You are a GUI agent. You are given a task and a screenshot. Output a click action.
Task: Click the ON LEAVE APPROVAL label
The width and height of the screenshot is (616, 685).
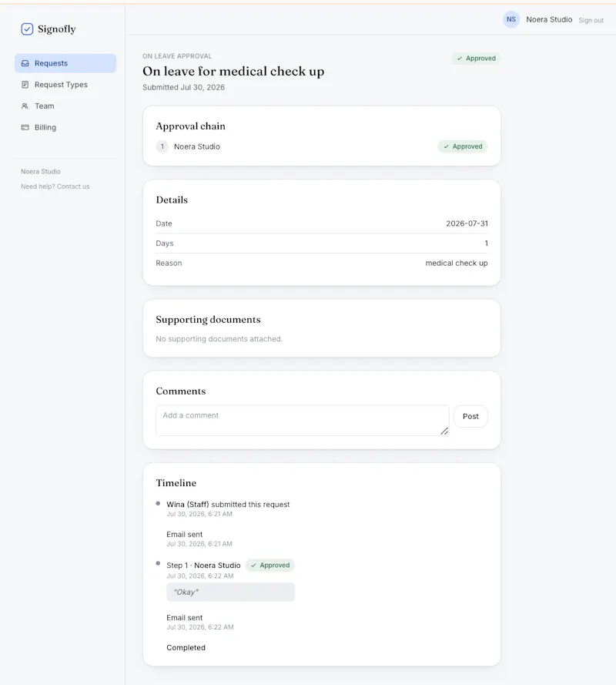177,56
